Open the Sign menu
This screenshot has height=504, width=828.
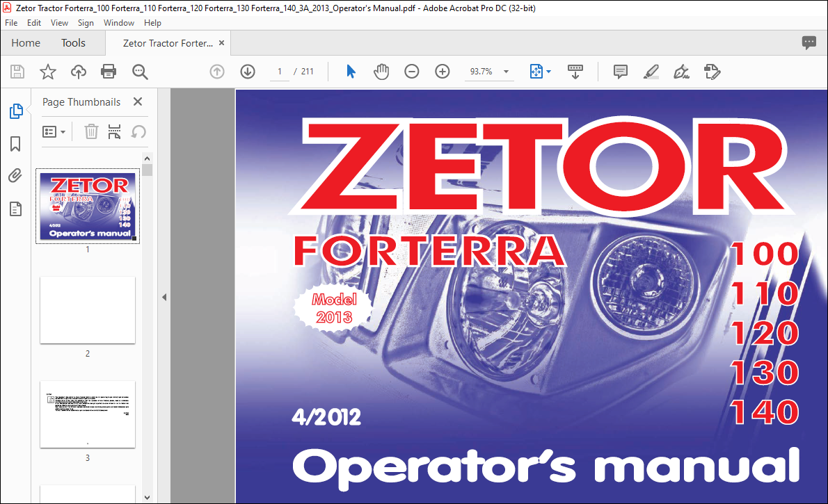(86, 23)
